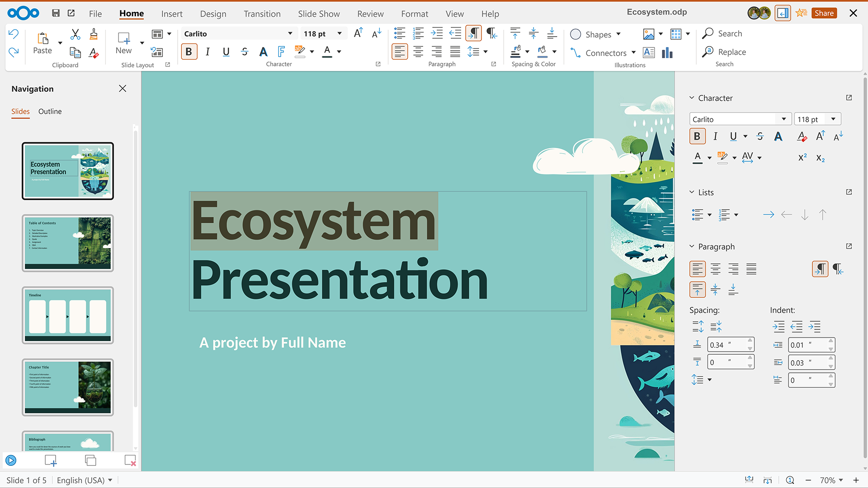Screen dimensions: 868x488
Task: Select the Copy icon in Clipboard group
Action: point(75,53)
